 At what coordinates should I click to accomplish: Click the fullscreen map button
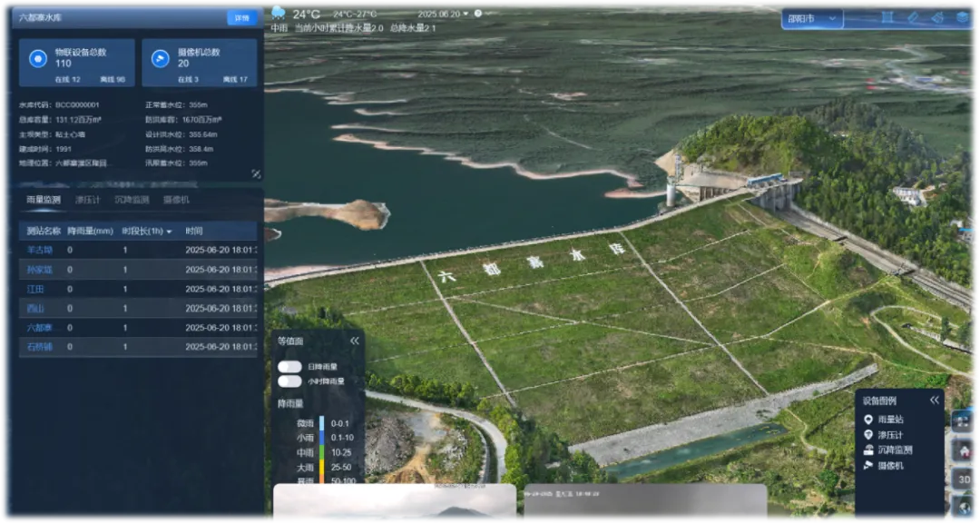pos(964,420)
